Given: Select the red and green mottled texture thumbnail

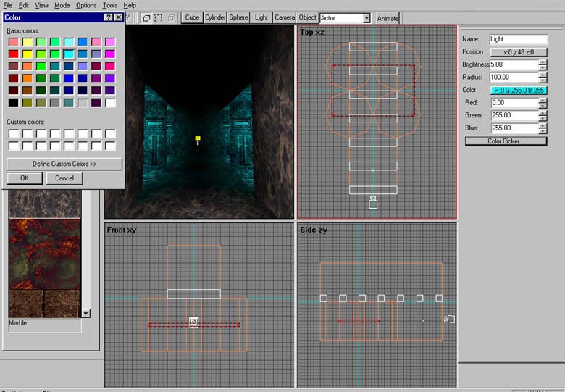Looking at the screenshot, I should pyautogui.click(x=45, y=254).
